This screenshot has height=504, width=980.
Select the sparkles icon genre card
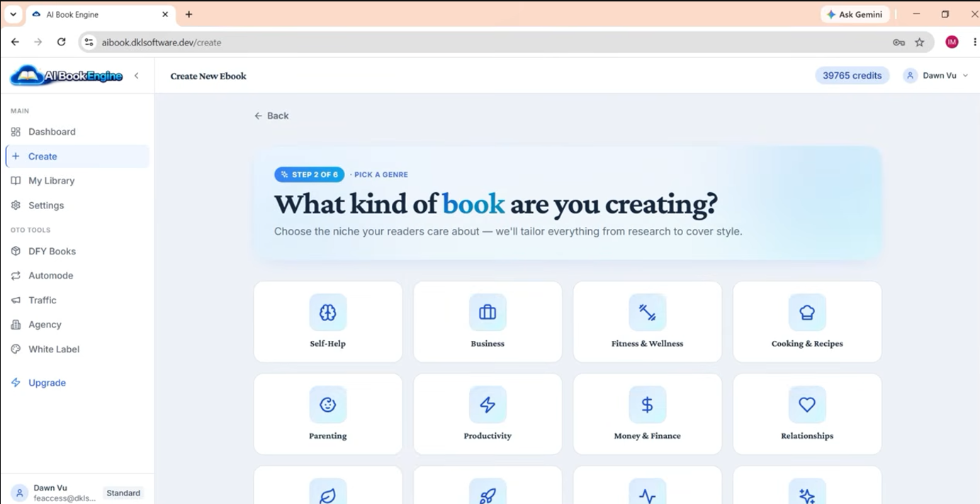(x=807, y=486)
